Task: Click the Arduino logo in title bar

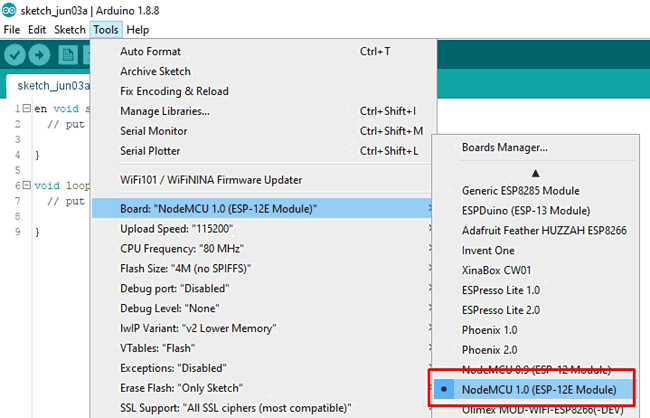Action: (x=9, y=9)
